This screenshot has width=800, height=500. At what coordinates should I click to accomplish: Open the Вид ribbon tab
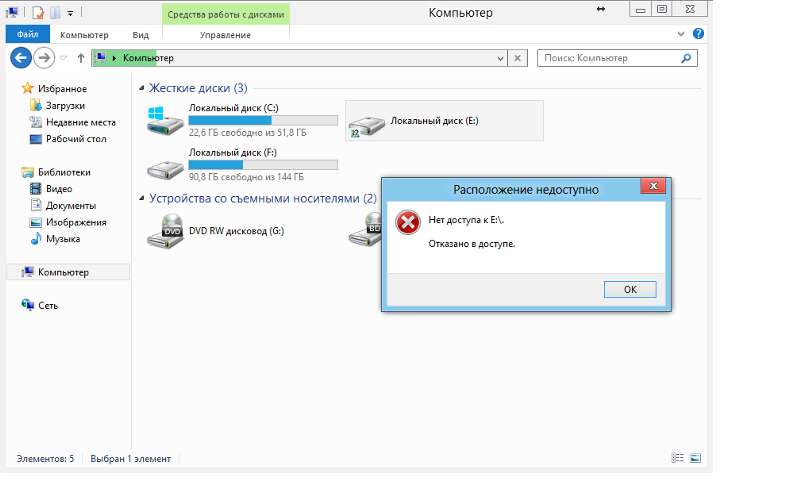coord(140,35)
